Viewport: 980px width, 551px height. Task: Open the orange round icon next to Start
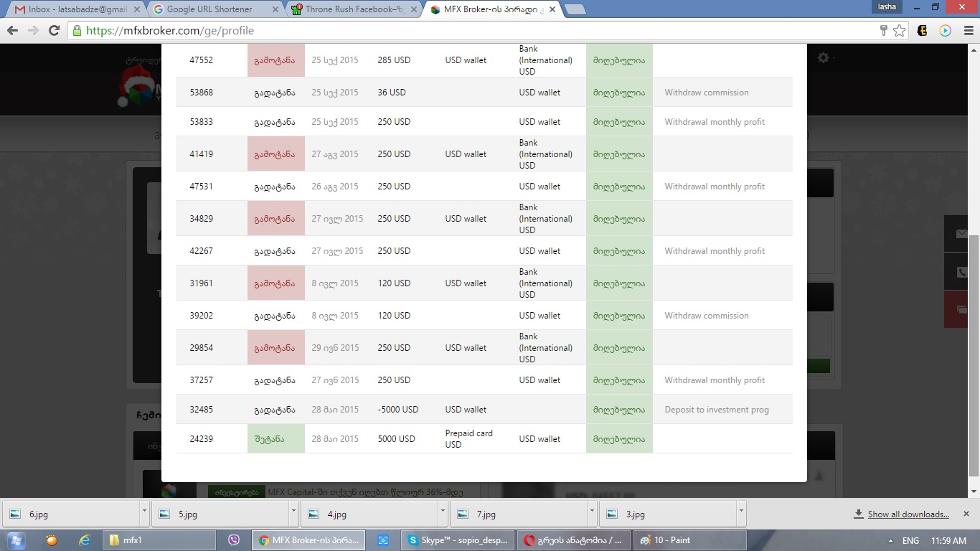coord(52,540)
